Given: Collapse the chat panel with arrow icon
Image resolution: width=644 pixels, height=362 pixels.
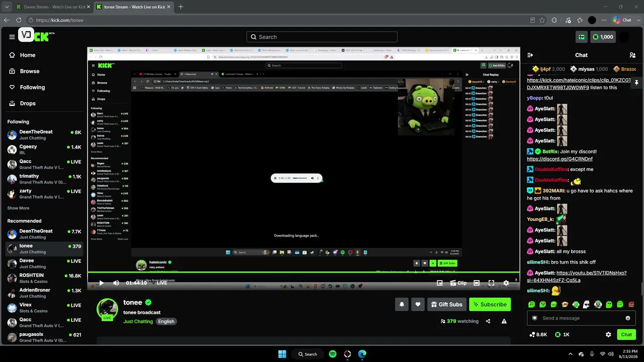Looking at the screenshot, I should click(530, 55).
